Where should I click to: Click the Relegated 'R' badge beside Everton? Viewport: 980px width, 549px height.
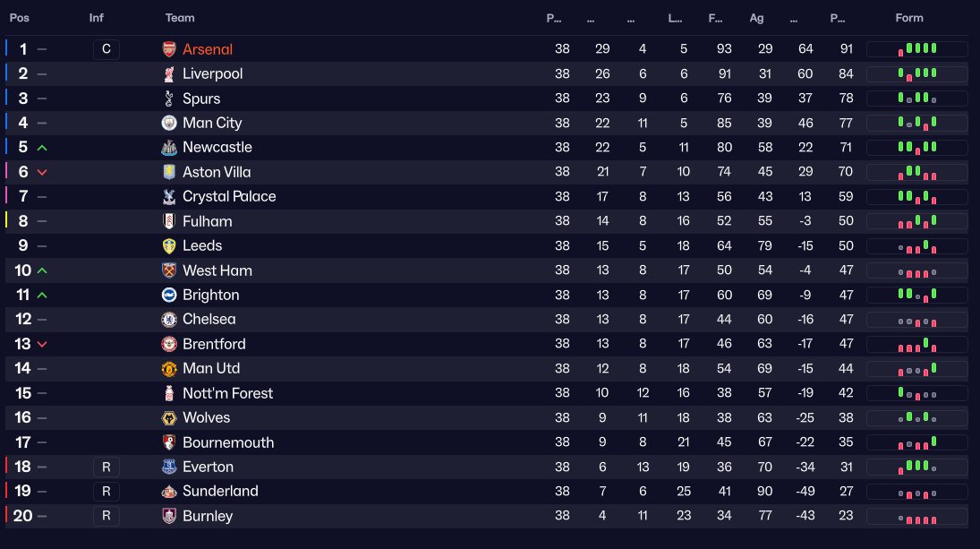[106, 467]
